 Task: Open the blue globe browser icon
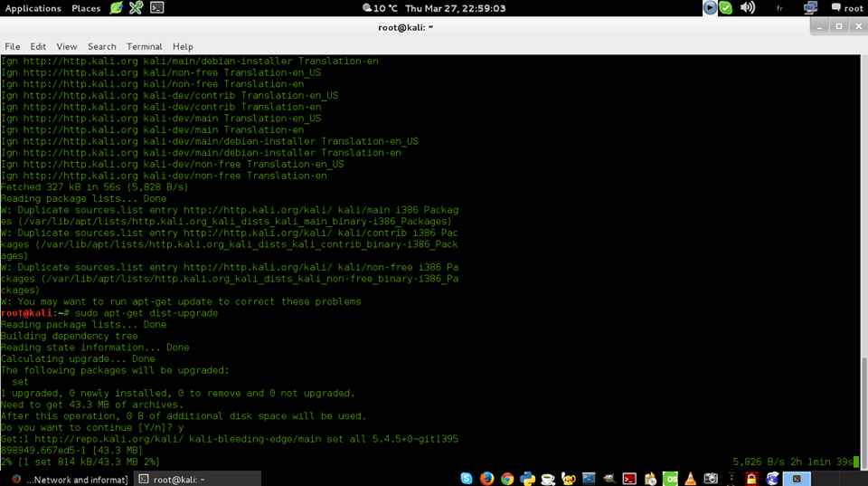click(x=772, y=478)
